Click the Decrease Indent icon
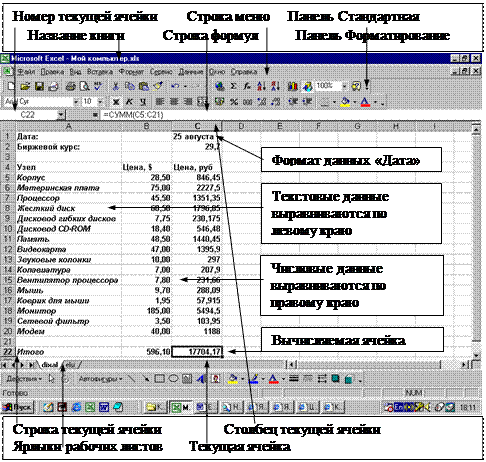This screenshot has width=486, height=462. [x=293, y=102]
